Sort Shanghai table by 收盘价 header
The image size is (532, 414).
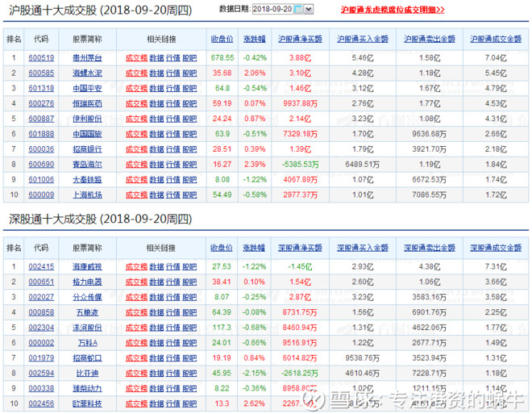click(222, 39)
